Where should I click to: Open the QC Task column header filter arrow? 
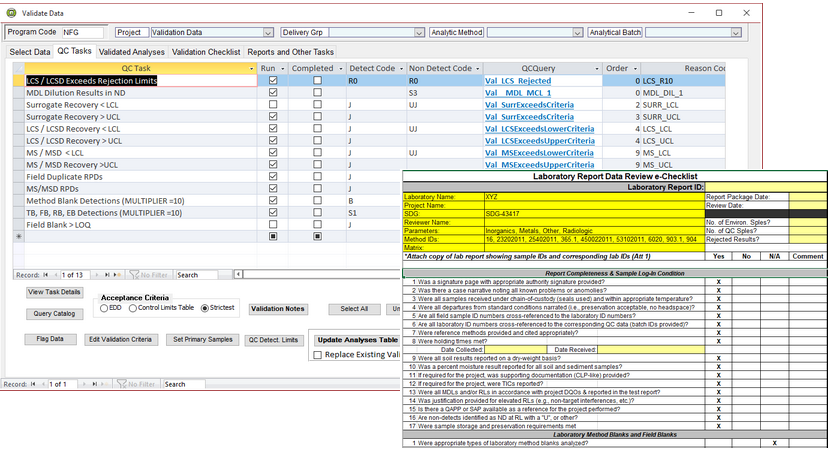[x=251, y=68]
